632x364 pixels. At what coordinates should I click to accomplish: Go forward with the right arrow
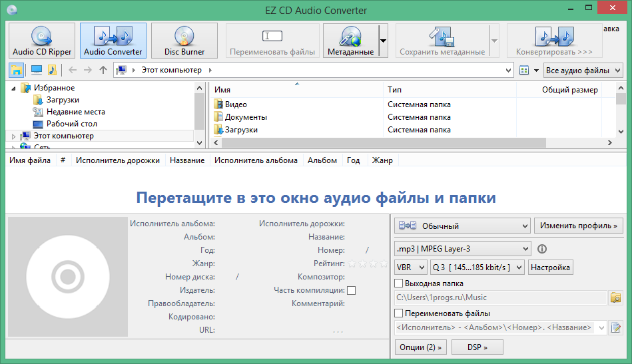click(87, 70)
